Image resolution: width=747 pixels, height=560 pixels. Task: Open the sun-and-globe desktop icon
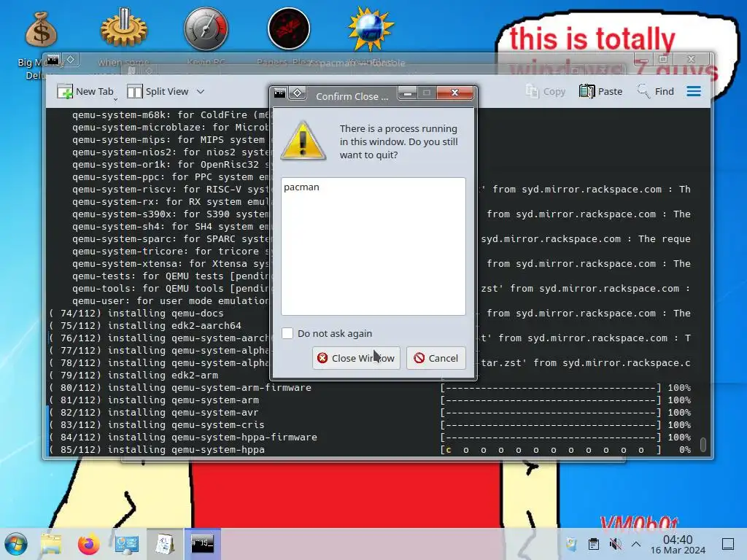[371, 28]
